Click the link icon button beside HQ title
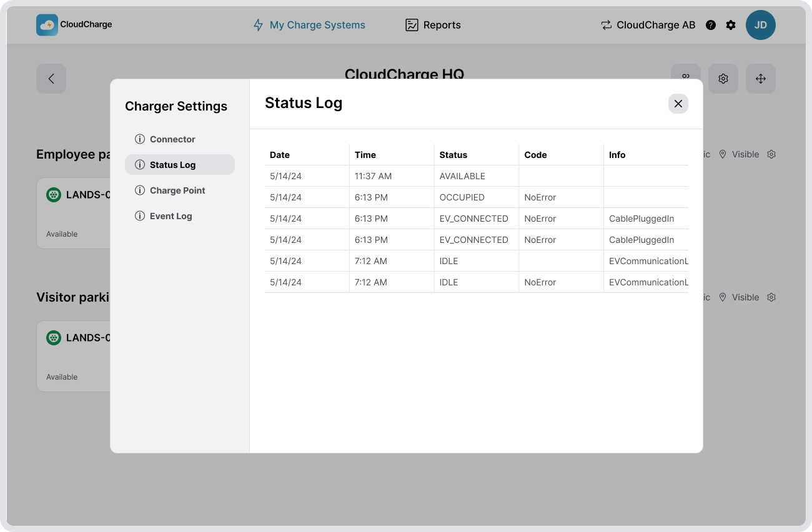This screenshot has height=532, width=812. (x=686, y=72)
